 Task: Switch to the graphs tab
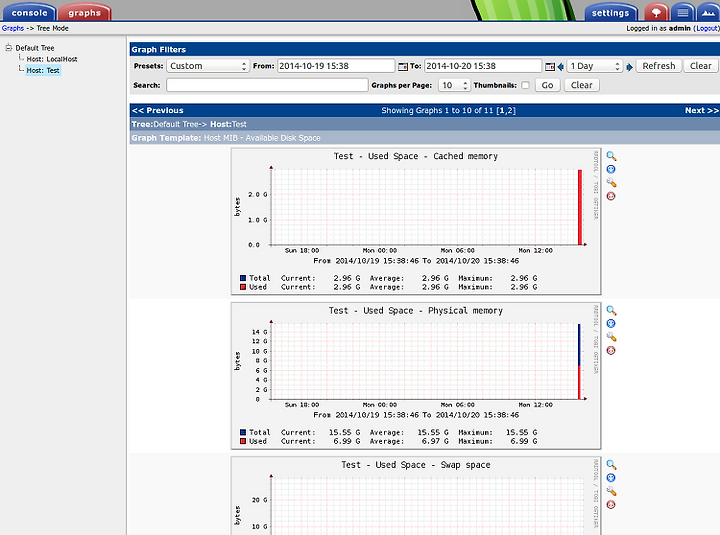[84, 12]
